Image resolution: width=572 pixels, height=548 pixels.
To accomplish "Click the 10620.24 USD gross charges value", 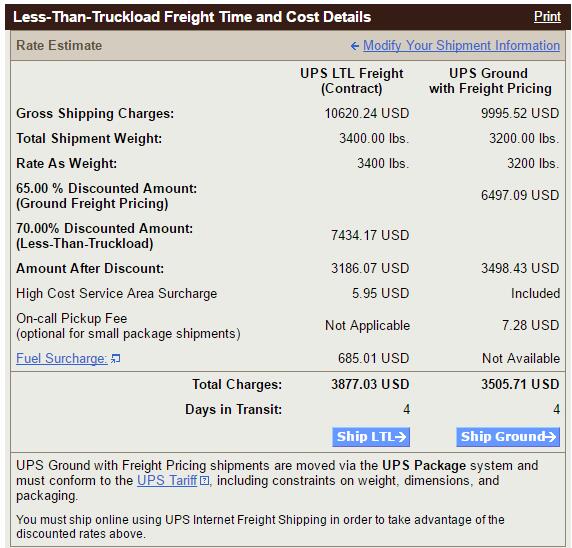I will (x=367, y=113).
